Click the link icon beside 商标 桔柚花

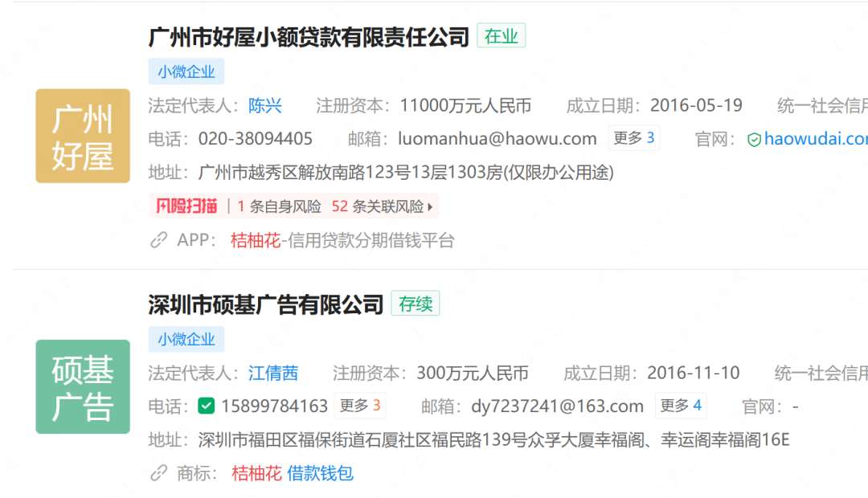click(159, 473)
